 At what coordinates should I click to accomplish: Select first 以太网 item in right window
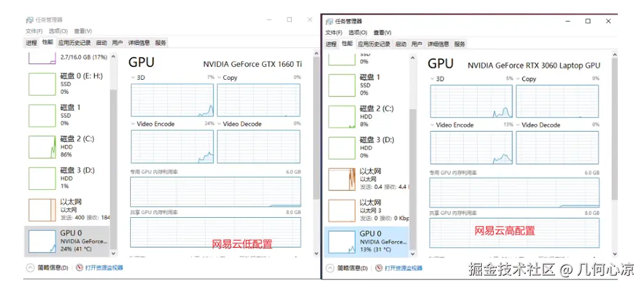coord(366,179)
